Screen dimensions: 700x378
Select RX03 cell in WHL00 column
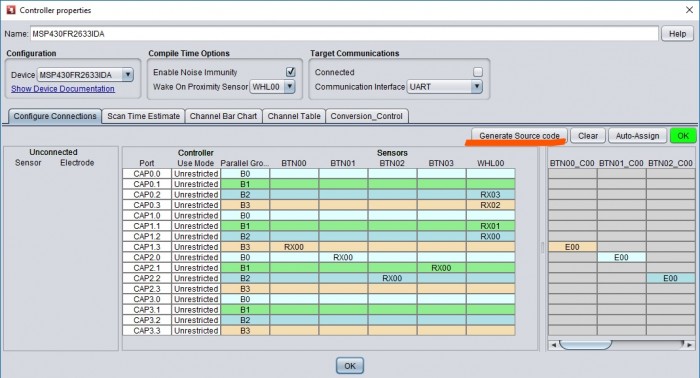[x=490, y=195]
